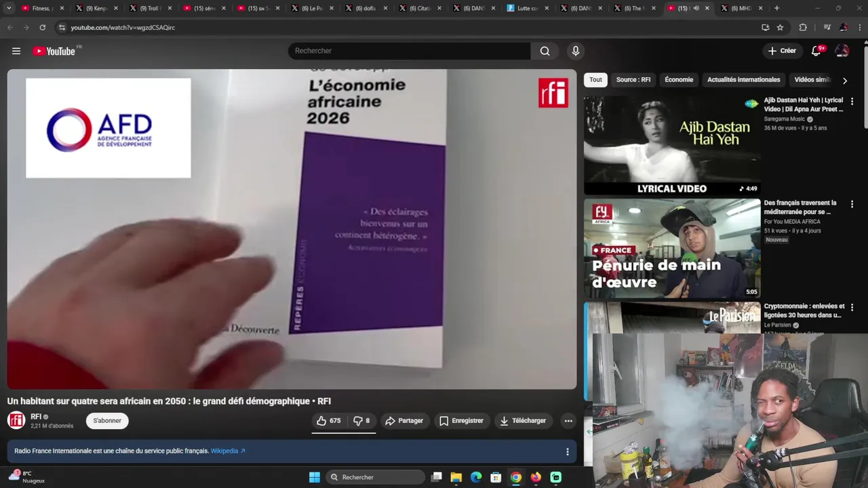Open 'Des français traversent la méditerranée' title
868x488 pixels.
click(x=800, y=207)
